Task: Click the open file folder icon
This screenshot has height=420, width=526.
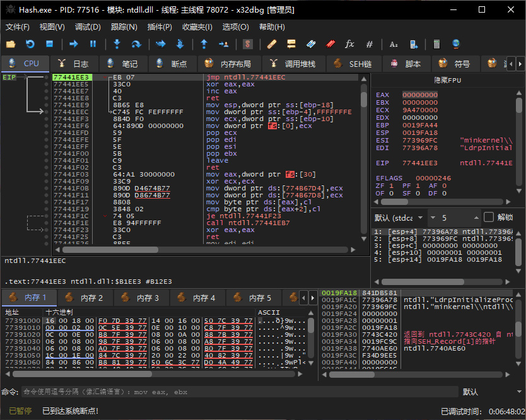Action: (x=10, y=44)
